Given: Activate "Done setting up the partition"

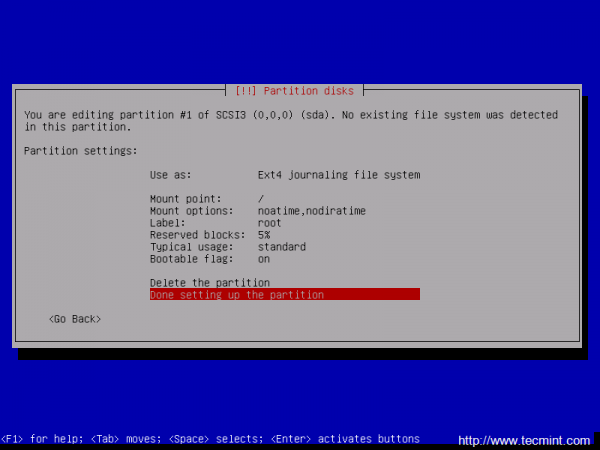Looking at the screenshot, I should click(x=285, y=294).
